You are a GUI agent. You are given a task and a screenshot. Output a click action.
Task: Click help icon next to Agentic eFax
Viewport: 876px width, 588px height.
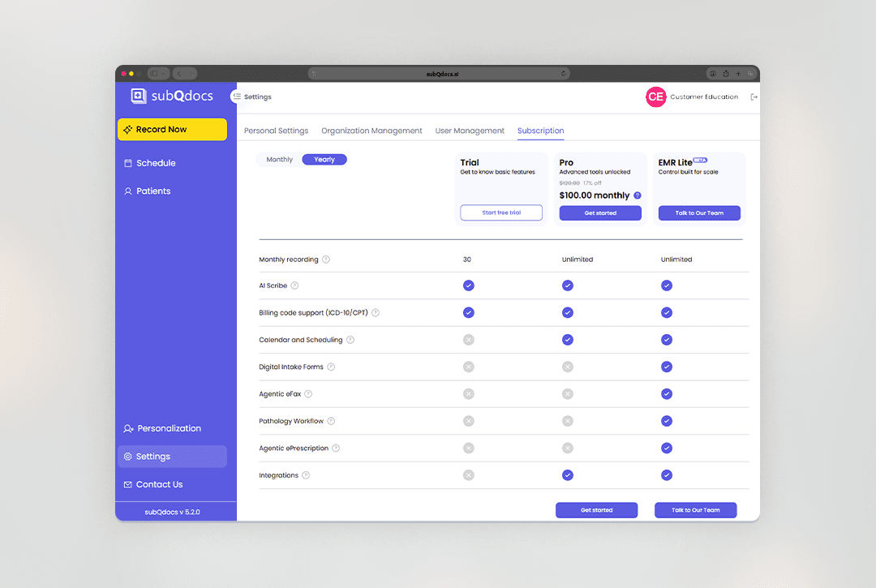(308, 394)
